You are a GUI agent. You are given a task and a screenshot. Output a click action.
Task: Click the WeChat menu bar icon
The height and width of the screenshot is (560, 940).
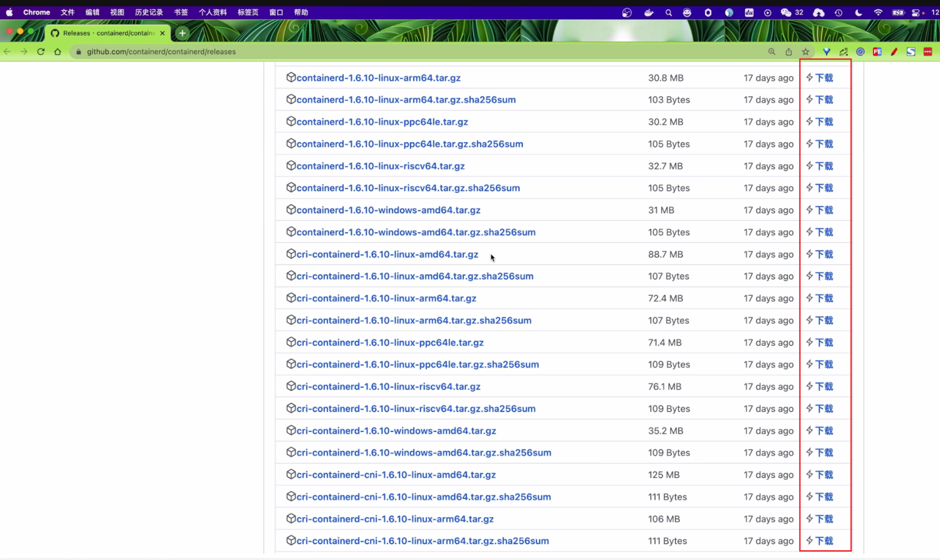[786, 13]
